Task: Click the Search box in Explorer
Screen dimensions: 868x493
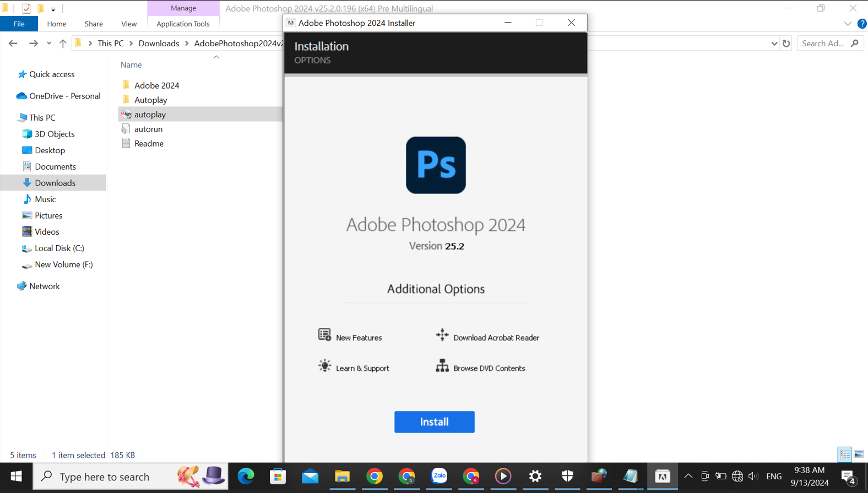Action: pos(823,44)
